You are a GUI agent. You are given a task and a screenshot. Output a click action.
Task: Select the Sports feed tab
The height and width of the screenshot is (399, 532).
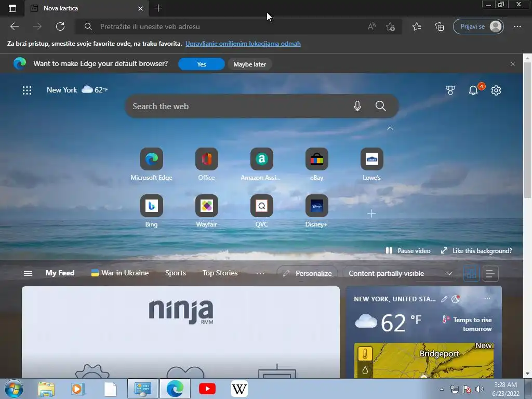(176, 273)
